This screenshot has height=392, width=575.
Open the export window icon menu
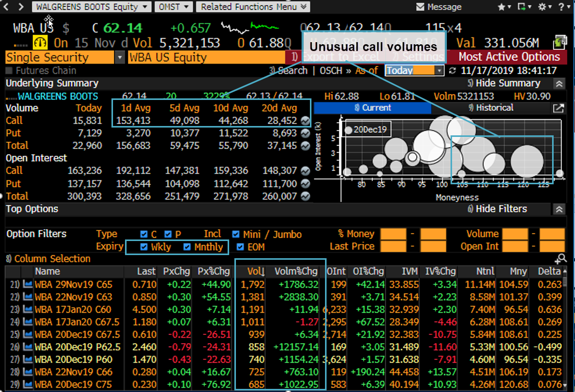coord(524,7)
